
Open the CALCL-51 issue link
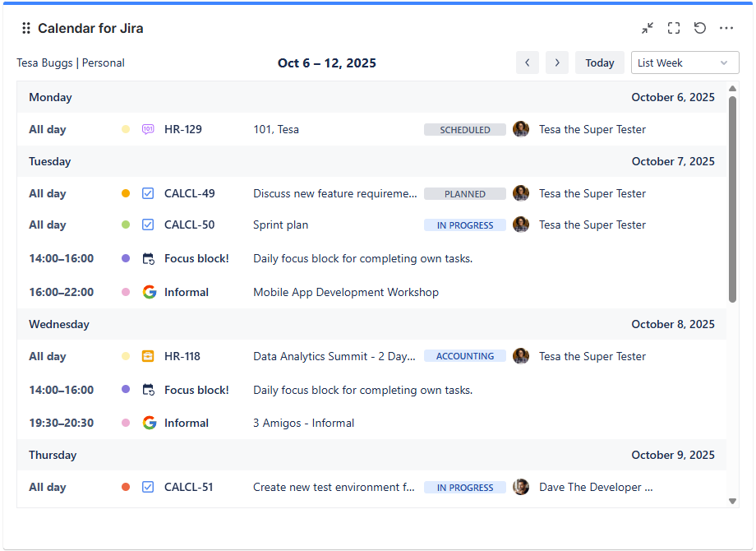(x=188, y=487)
